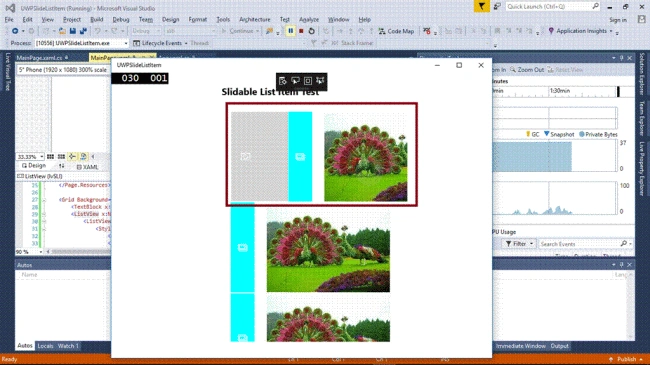Viewport: 650px width, 365px height.
Task: Open the designer zoom 33.33% dropdown
Action: point(41,157)
